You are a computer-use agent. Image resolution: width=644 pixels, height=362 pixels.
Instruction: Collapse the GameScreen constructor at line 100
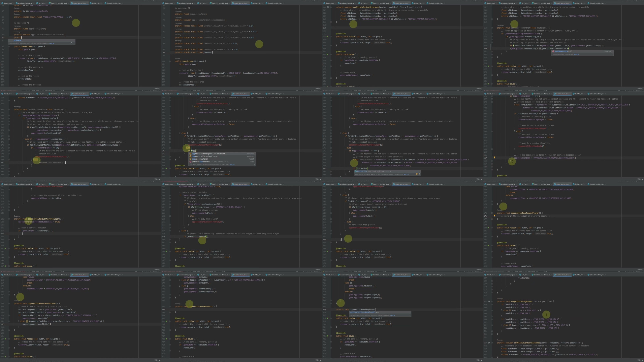(170, 61)
